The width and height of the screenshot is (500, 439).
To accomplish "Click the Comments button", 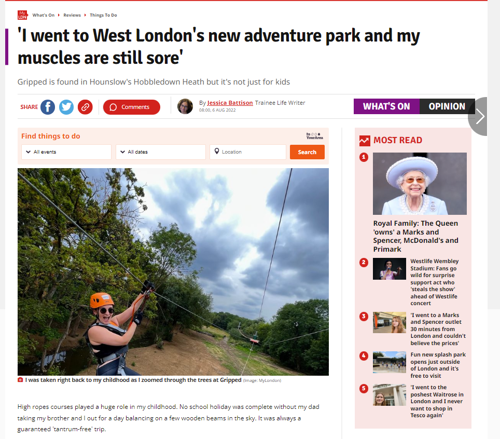I will 131,107.
